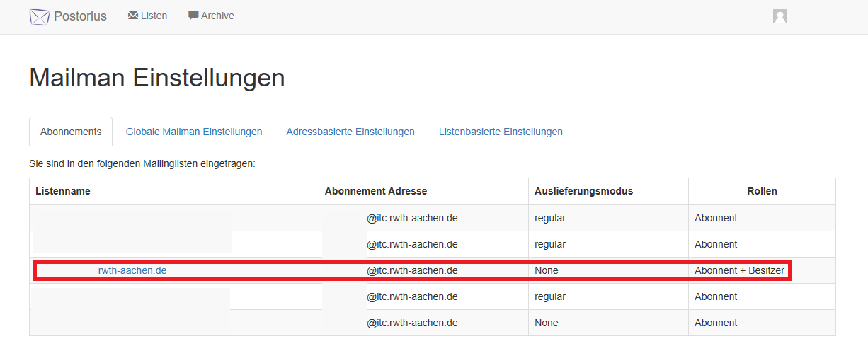Switch to Globale Mailman Einstellungen tab
868x358 pixels.
(x=194, y=132)
